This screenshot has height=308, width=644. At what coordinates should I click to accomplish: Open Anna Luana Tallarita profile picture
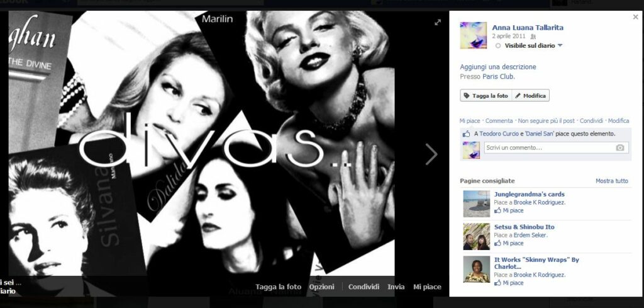[473, 35]
